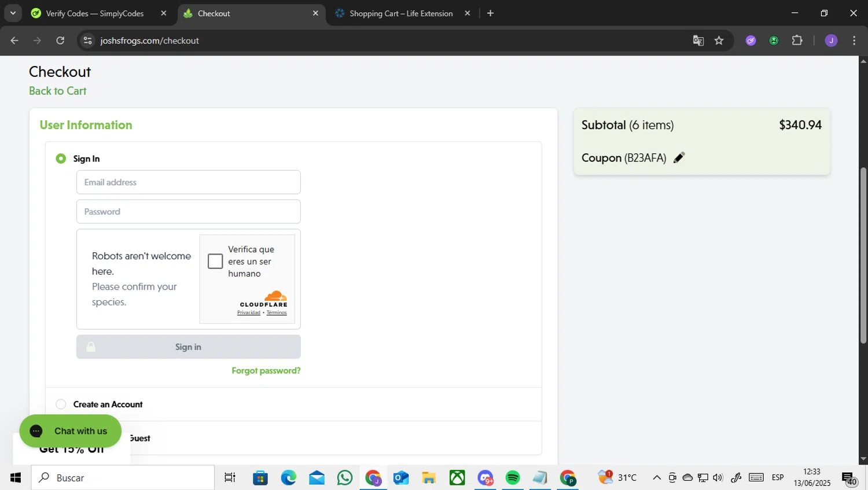Image resolution: width=868 pixels, height=490 pixels.
Task: Open the Chat with us widget
Action: coord(71,431)
